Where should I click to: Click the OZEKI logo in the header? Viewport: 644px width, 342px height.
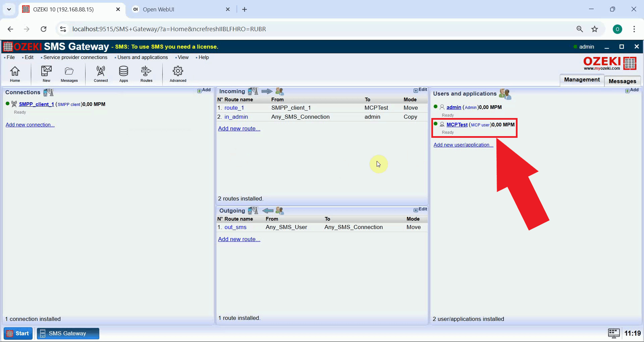(22, 46)
